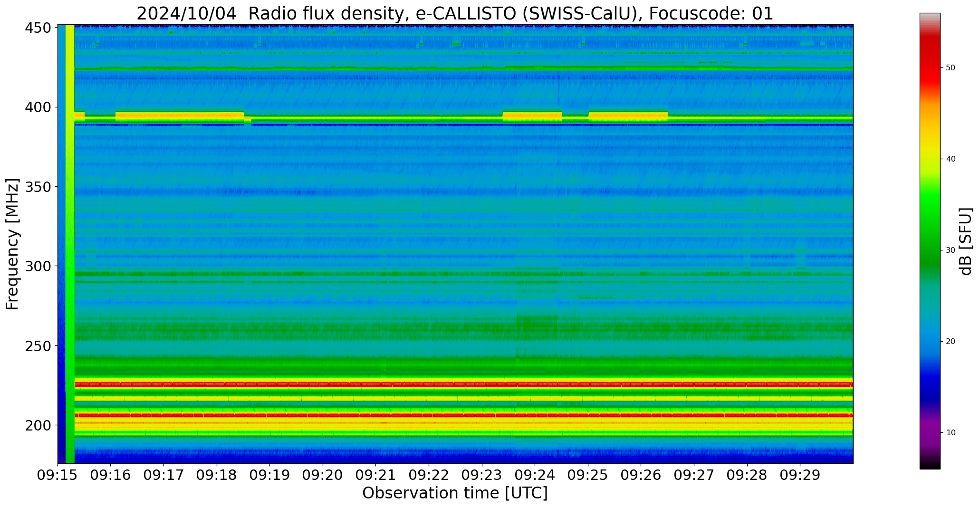Click the 09:27 time tick label

pos(694,475)
